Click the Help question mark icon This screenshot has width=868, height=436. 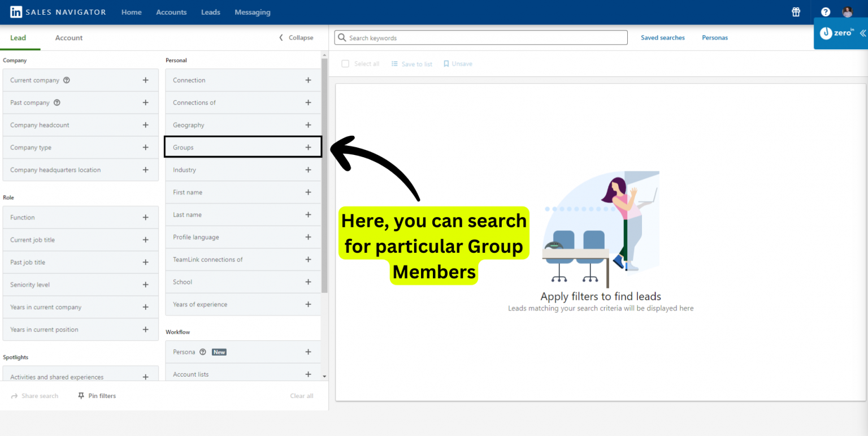click(x=825, y=12)
